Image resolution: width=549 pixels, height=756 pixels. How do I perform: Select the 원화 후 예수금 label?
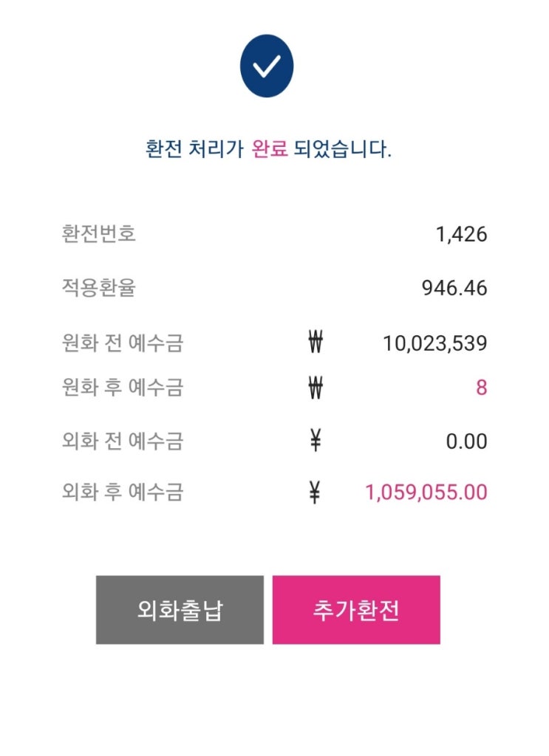pos(123,387)
